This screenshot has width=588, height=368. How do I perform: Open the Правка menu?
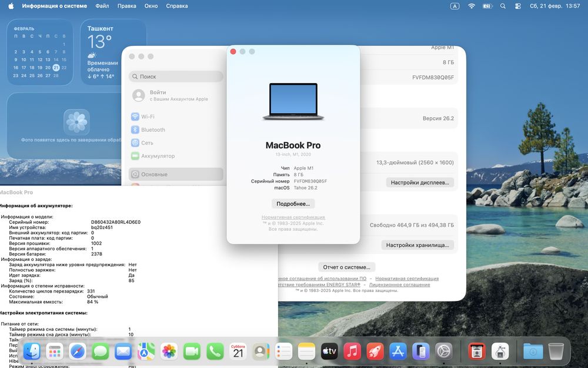coord(127,6)
